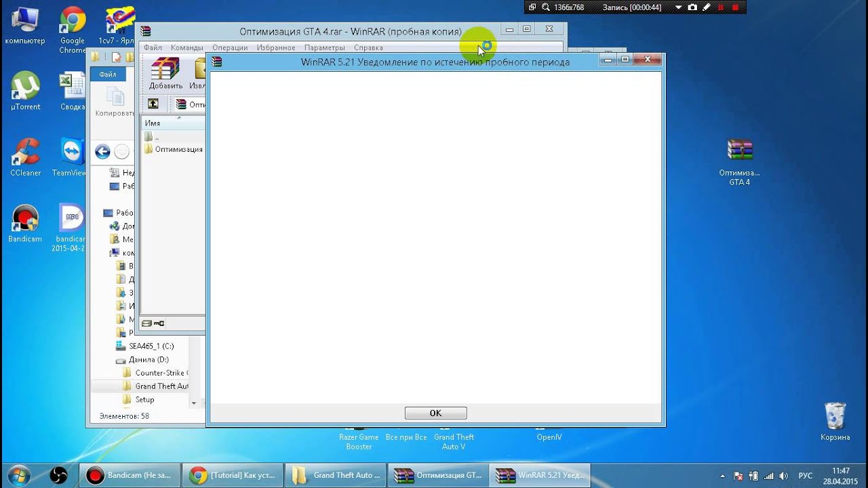Pause the Bandicam recording

point(721,7)
